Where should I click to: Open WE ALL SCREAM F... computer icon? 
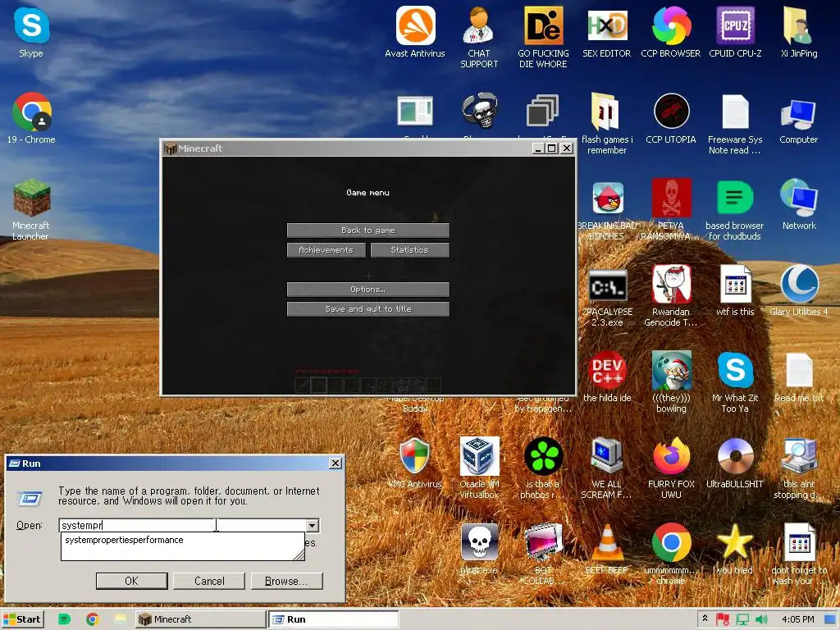point(607,468)
